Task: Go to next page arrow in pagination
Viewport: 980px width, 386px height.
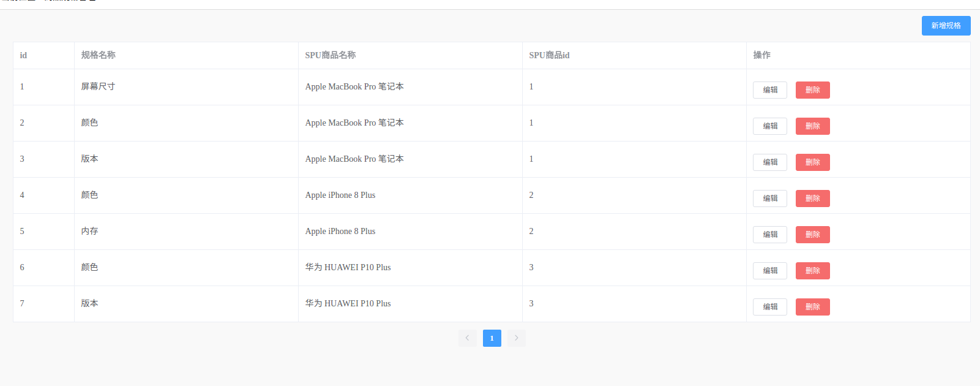Action: click(517, 338)
